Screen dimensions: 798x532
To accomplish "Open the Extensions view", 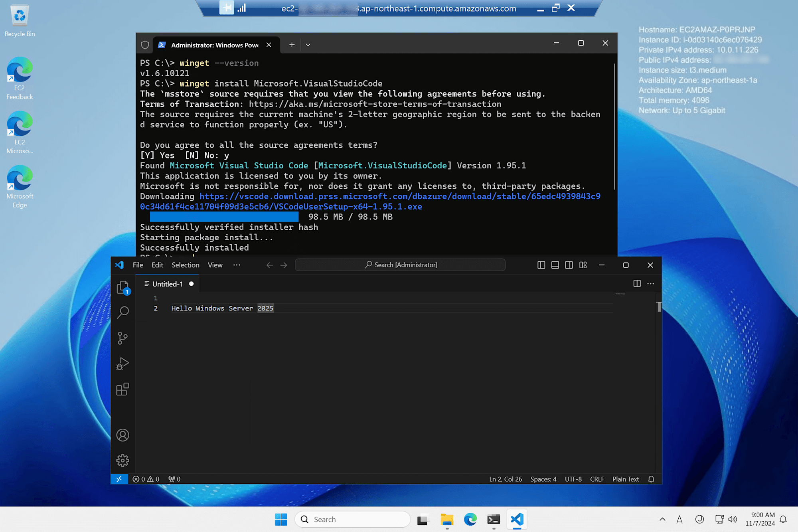I will (122, 389).
